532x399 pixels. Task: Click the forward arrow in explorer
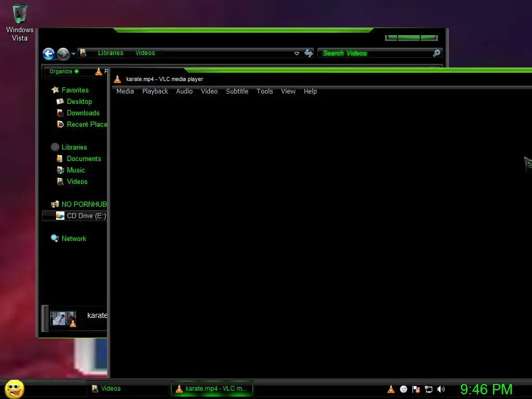63,54
